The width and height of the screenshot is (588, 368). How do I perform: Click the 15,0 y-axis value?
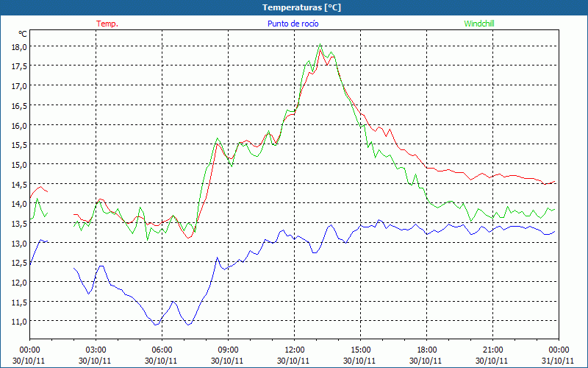point(19,164)
